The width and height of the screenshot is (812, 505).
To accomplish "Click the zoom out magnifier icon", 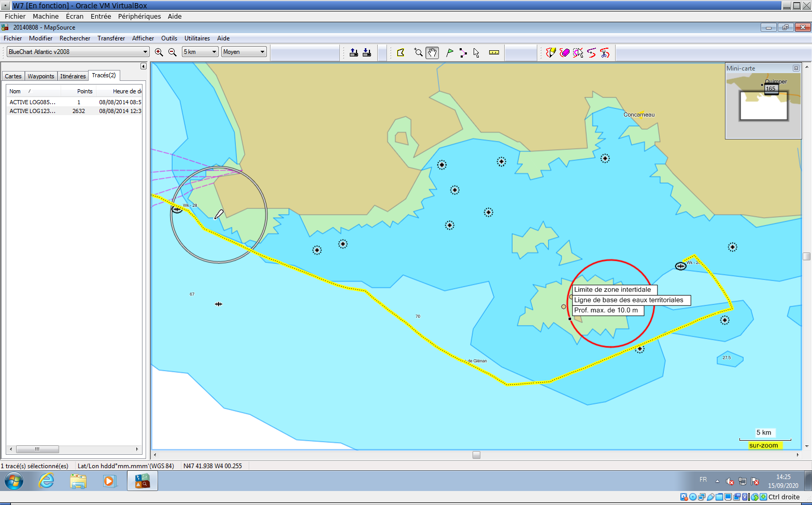I will [x=173, y=52].
